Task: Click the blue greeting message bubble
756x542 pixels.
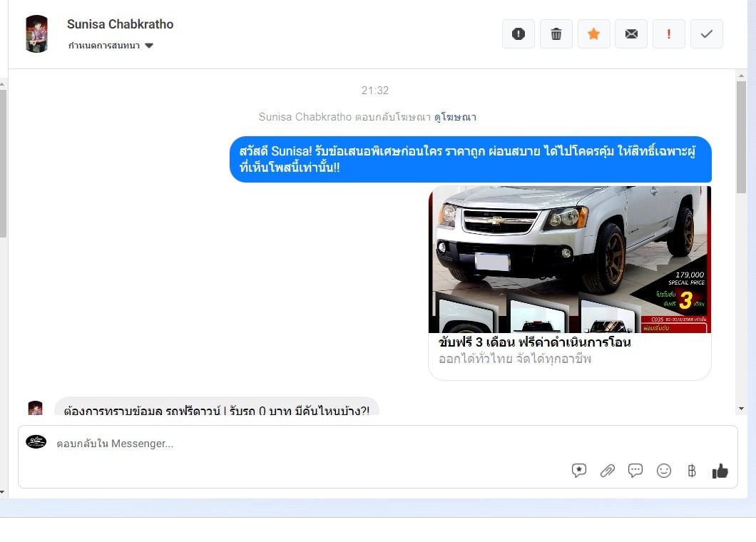Action: 471,159
